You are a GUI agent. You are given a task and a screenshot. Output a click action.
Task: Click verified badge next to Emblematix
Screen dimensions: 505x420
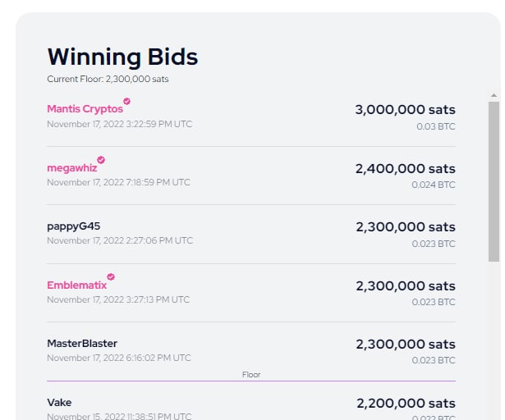(111, 276)
